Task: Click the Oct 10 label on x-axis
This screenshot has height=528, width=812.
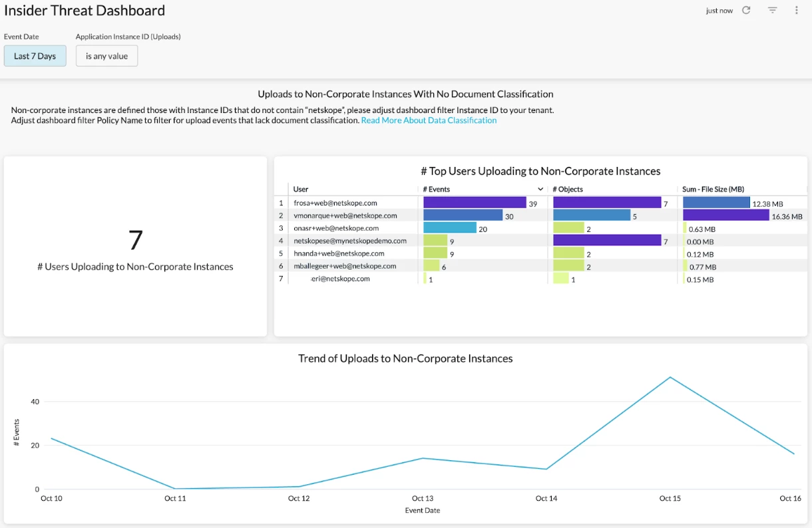Action: coord(51,498)
